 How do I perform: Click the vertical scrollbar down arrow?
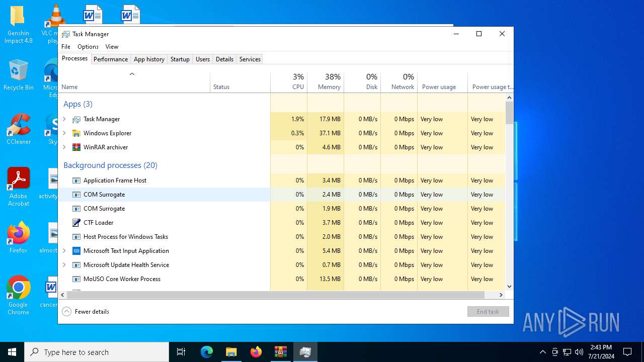pyautogui.click(x=509, y=287)
